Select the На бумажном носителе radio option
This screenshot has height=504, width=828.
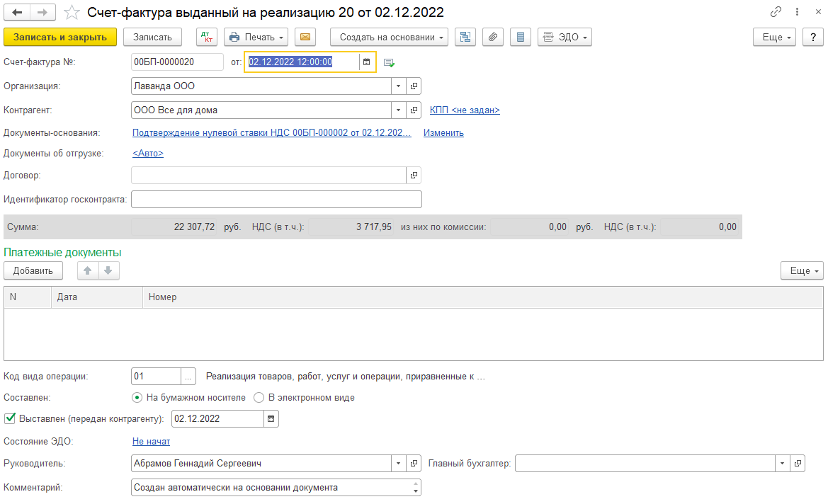(x=137, y=397)
